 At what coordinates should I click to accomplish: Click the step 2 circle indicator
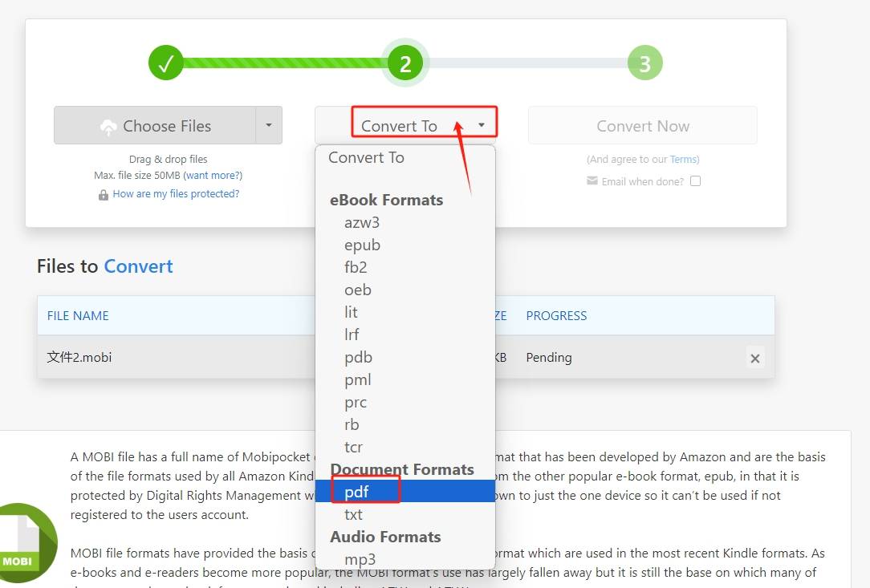405,63
